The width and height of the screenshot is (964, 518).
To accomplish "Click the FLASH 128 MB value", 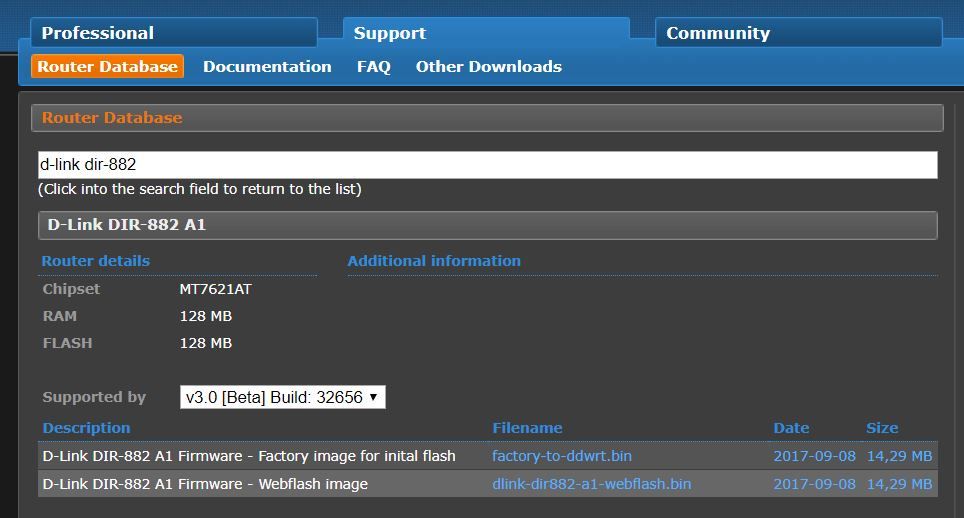I will coord(206,343).
